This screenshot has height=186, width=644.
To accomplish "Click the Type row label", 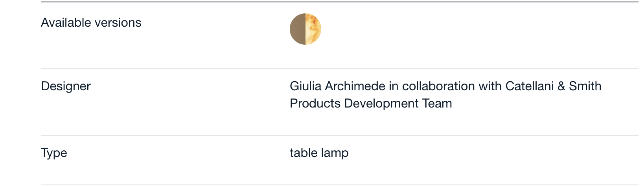I will (x=54, y=153).
